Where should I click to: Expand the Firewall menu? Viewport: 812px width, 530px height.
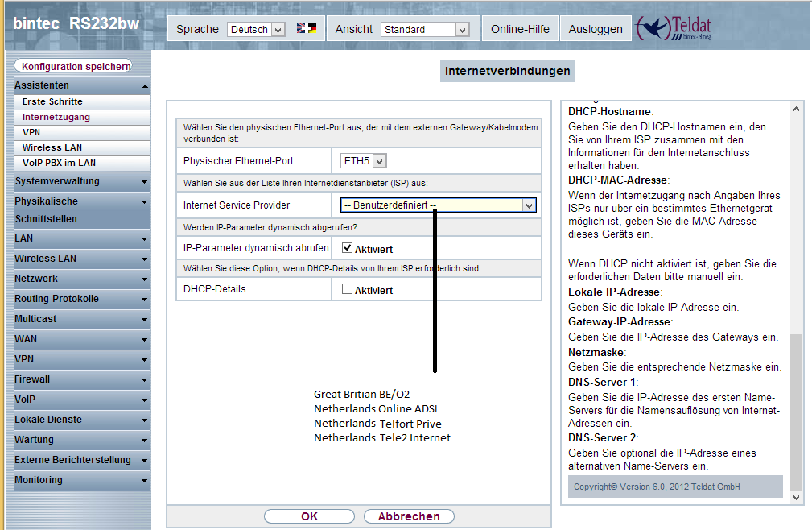82,379
